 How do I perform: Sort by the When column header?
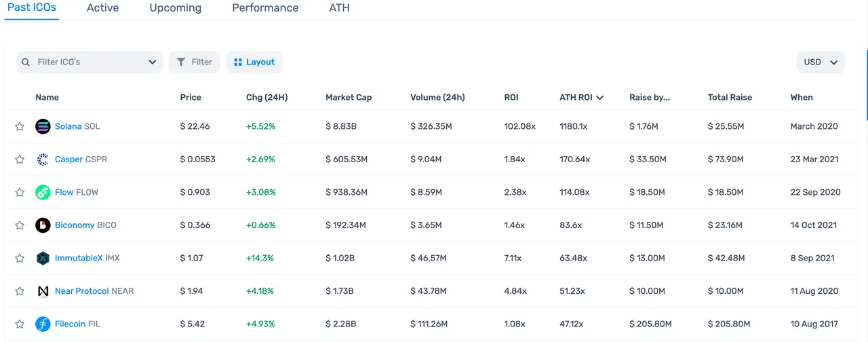click(802, 97)
